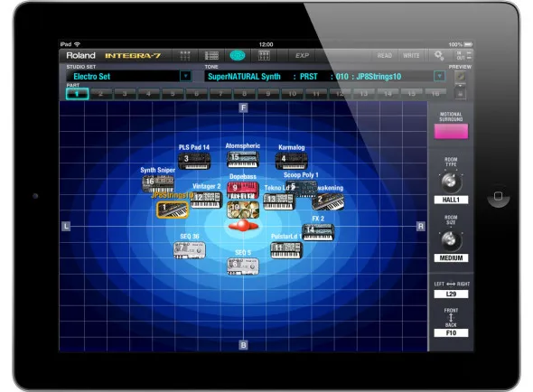Click the red listener position marker

243,226
